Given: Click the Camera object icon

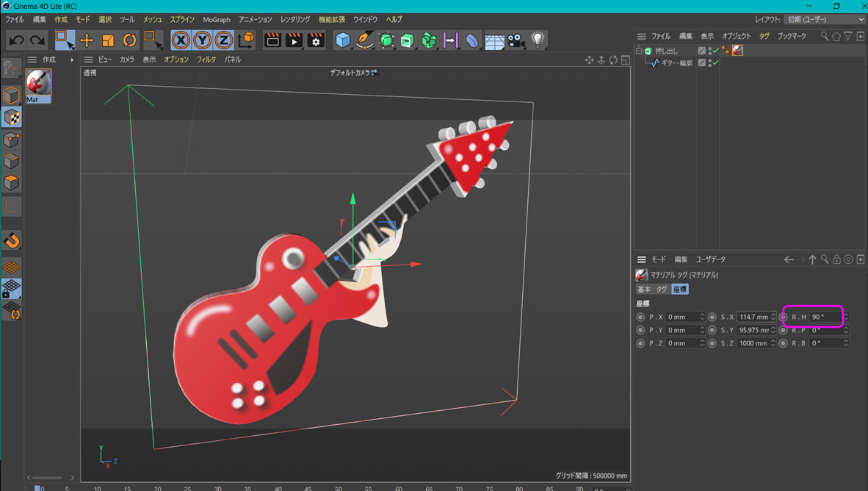Looking at the screenshot, I should click(516, 40).
